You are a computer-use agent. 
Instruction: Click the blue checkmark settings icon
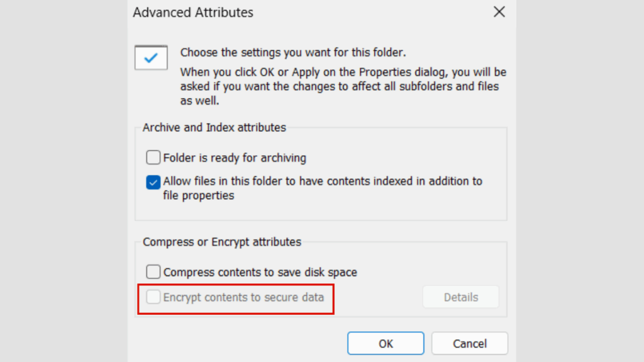pyautogui.click(x=150, y=57)
